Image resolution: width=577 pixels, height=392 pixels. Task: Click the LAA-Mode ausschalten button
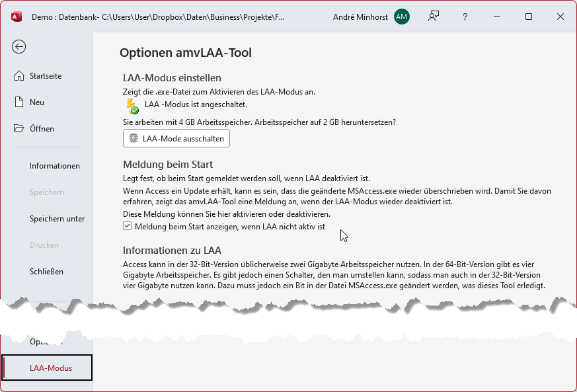[176, 138]
